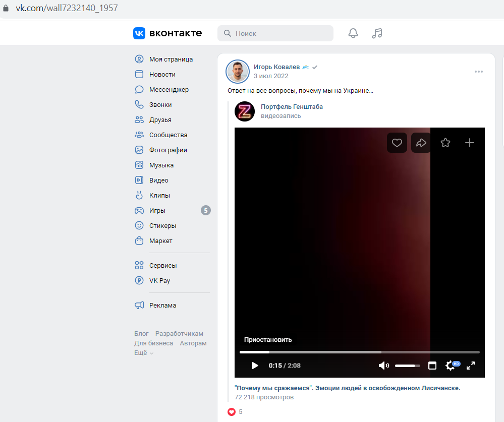Viewport: 504px width, 422px height.
Task: Click the search field Поиск
Action: point(275,33)
